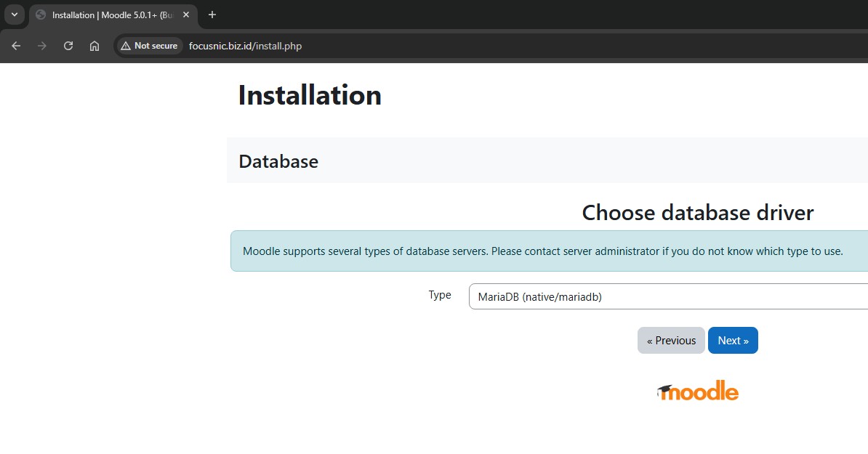Click the browser forward arrow
Screen dimensions: 868x454
click(42, 46)
